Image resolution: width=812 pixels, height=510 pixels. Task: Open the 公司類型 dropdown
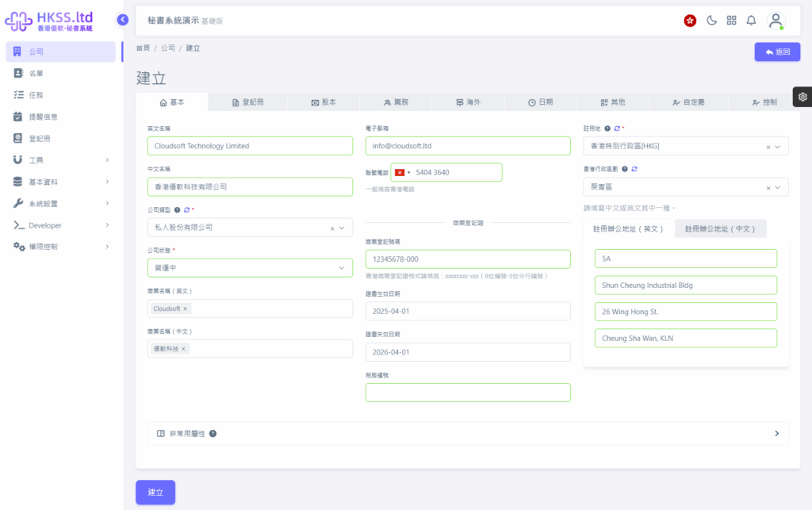[x=250, y=228]
